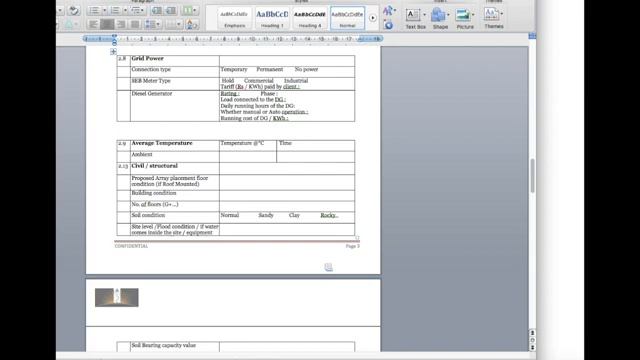The height and width of the screenshot is (360, 640).
Task: Click the 'Average Temperature' heading text
Action: [162, 143]
